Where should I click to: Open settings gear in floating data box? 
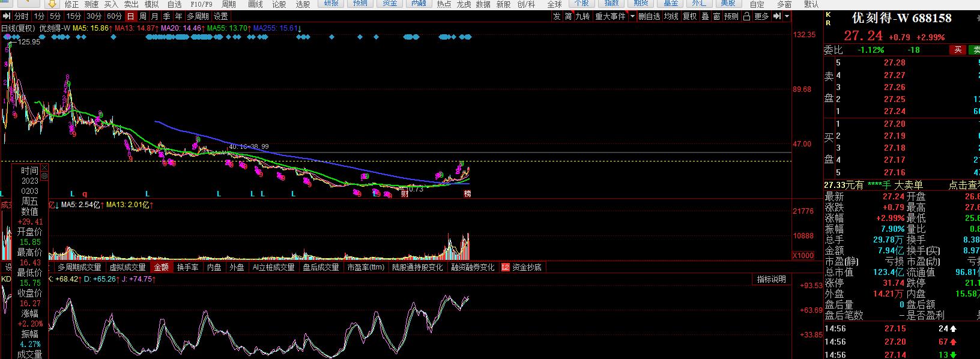tap(44, 176)
